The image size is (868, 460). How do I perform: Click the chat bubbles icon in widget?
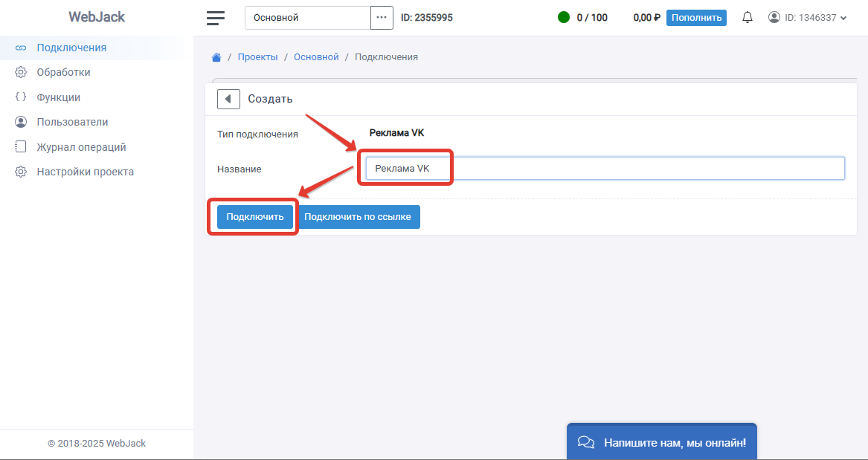pyautogui.click(x=585, y=442)
